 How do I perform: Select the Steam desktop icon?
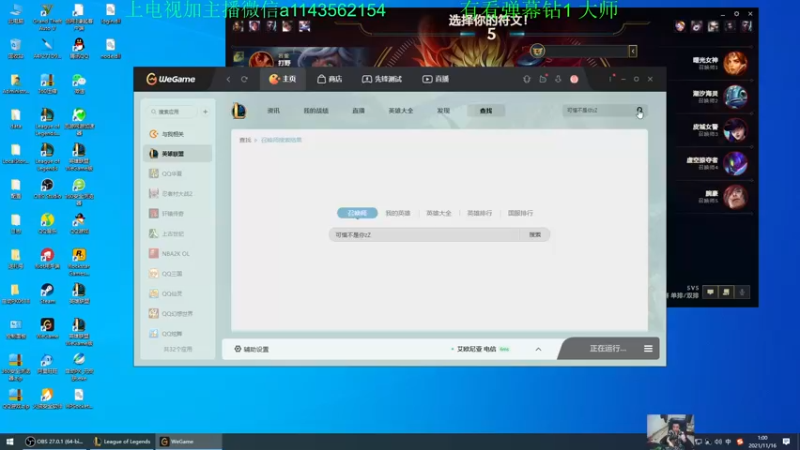tap(47, 293)
